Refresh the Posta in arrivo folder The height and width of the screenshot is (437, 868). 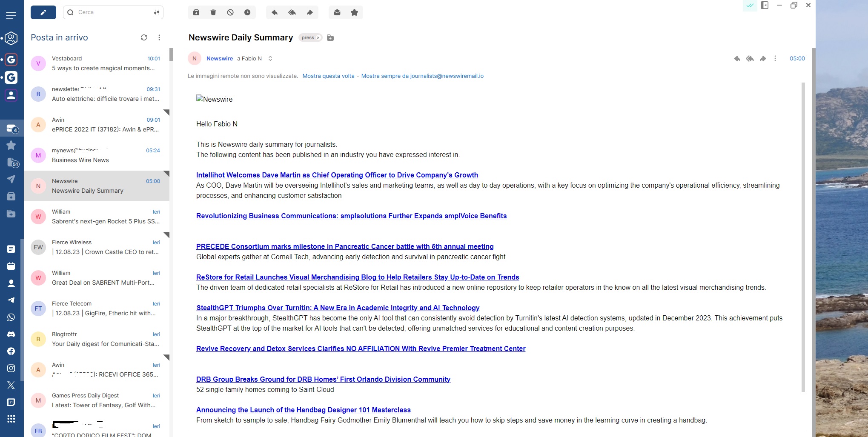coord(144,37)
